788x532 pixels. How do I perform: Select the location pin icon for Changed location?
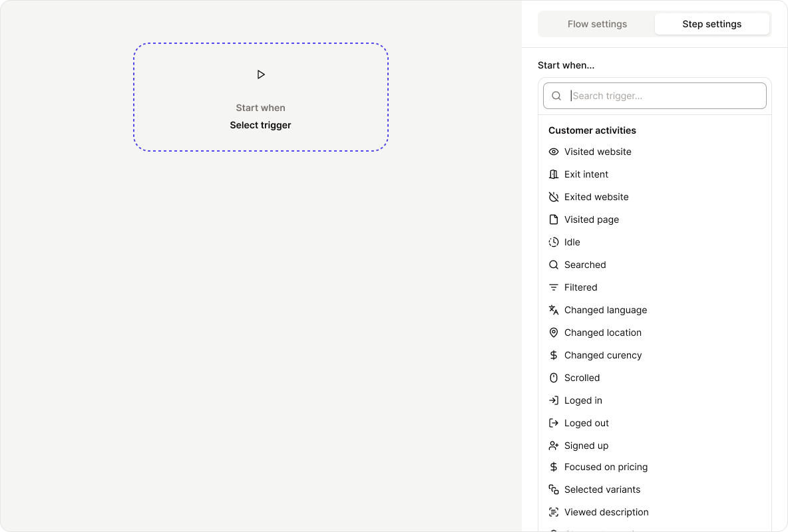[x=554, y=332]
